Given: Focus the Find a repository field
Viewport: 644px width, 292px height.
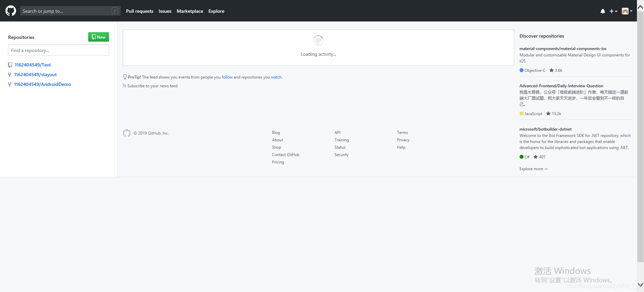Looking at the screenshot, I should (x=58, y=50).
